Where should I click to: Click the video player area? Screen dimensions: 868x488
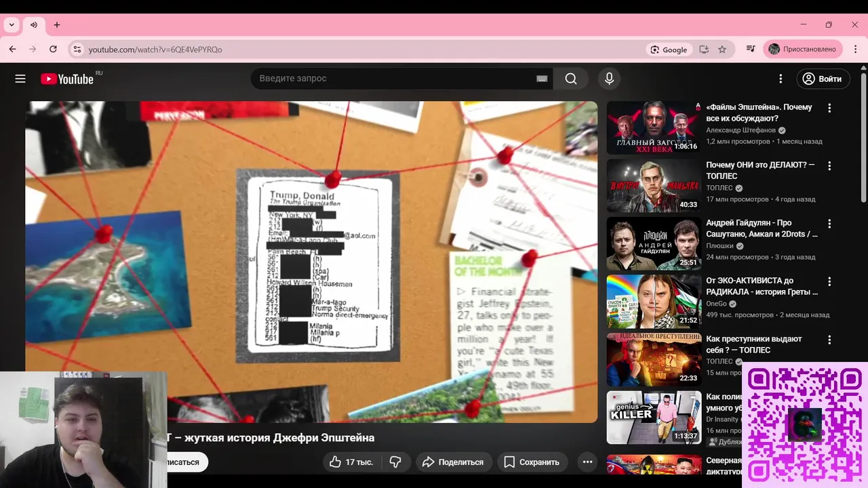tap(311, 262)
